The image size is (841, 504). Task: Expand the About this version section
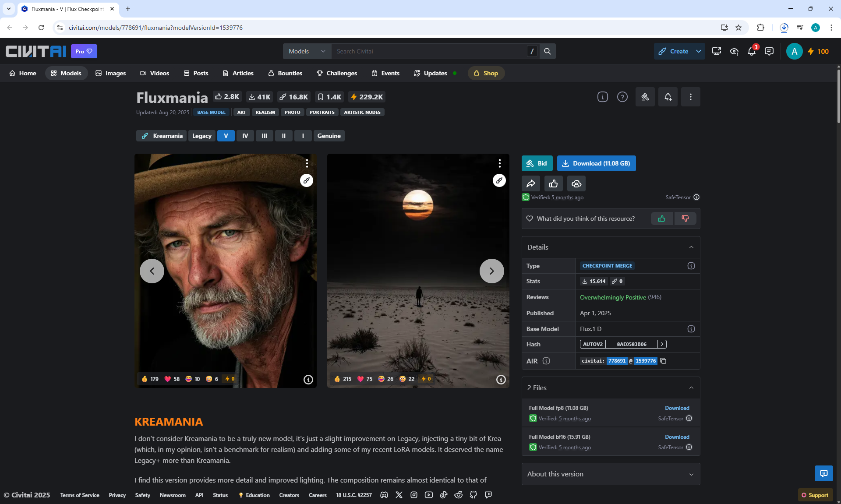(691, 474)
